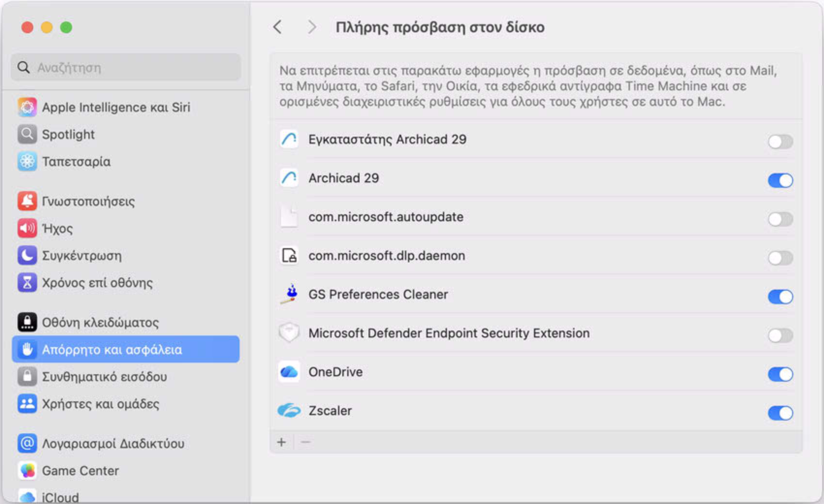Select the com.microsoft.autoupdate row label
The height and width of the screenshot is (504, 824).
(386, 217)
